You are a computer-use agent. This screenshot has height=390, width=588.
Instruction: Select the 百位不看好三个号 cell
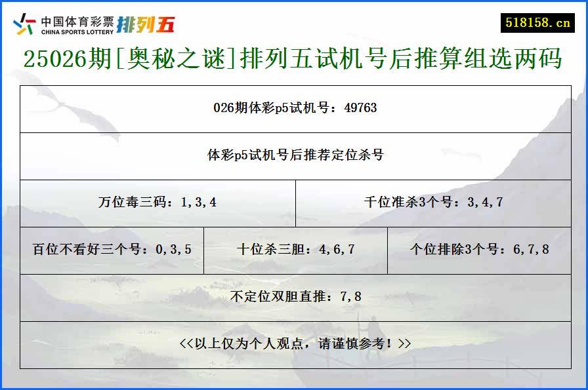pos(112,249)
